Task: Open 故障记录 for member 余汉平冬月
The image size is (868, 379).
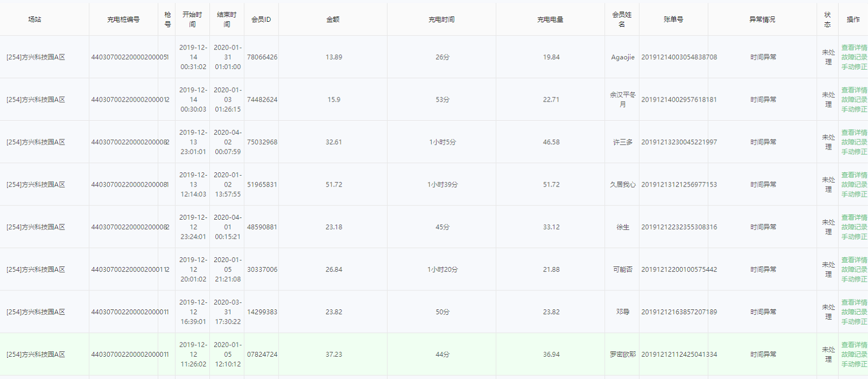Action: click(x=854, y=100)
